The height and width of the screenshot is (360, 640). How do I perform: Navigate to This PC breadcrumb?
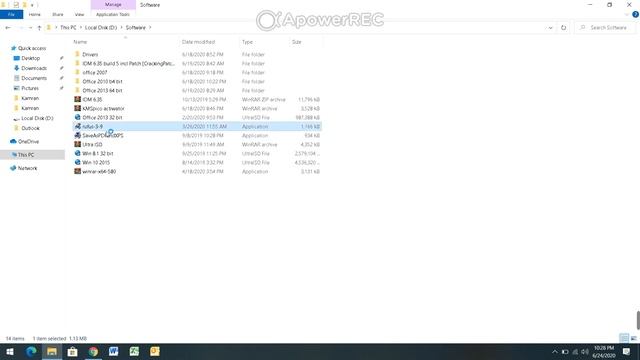click(x=68, y=27)
